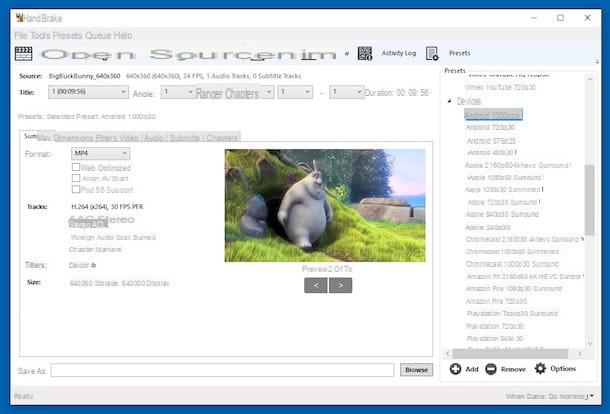Click the H.264 (x264), 30 FPS PFR text
This screenshot has width=610, height=414.
click(x=107, y=207)
